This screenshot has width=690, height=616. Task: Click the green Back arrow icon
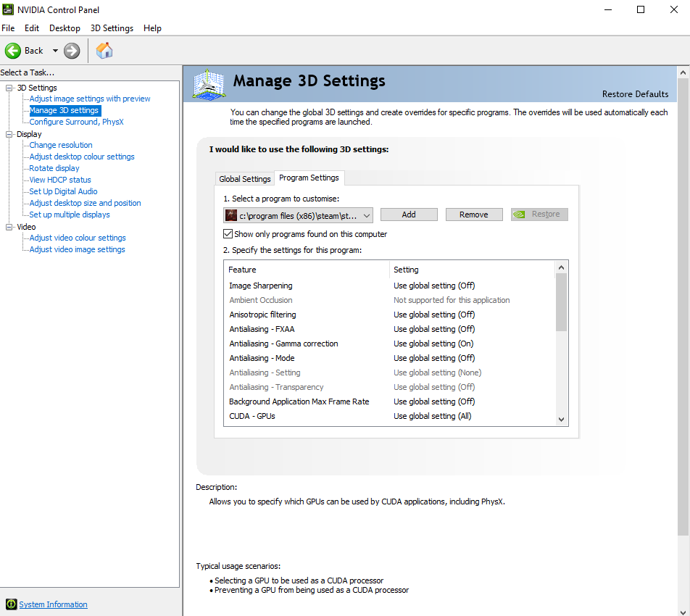point(13,51)
